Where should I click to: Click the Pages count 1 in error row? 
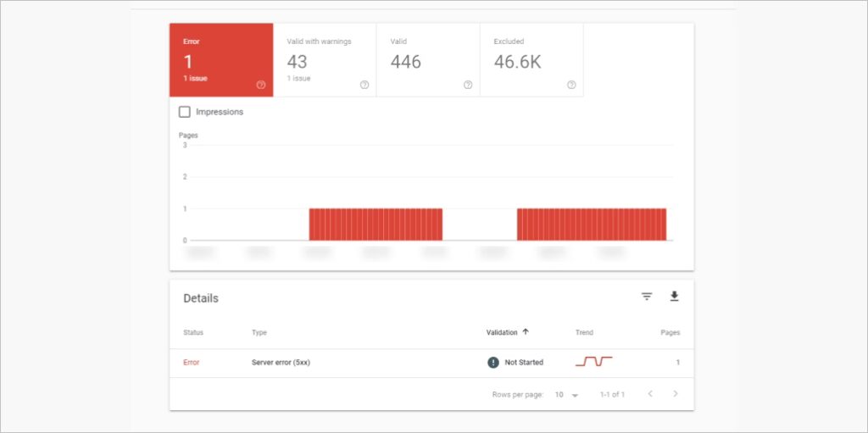coord(677,363)
